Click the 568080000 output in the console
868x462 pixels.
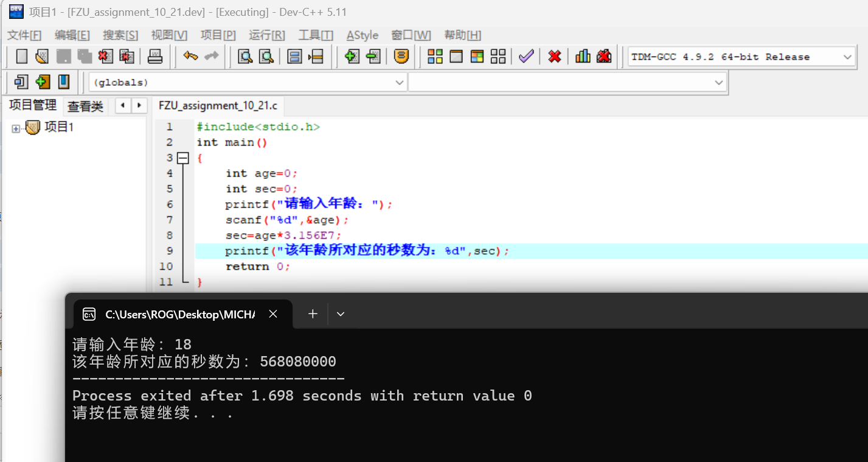click(x=298, y=362)
